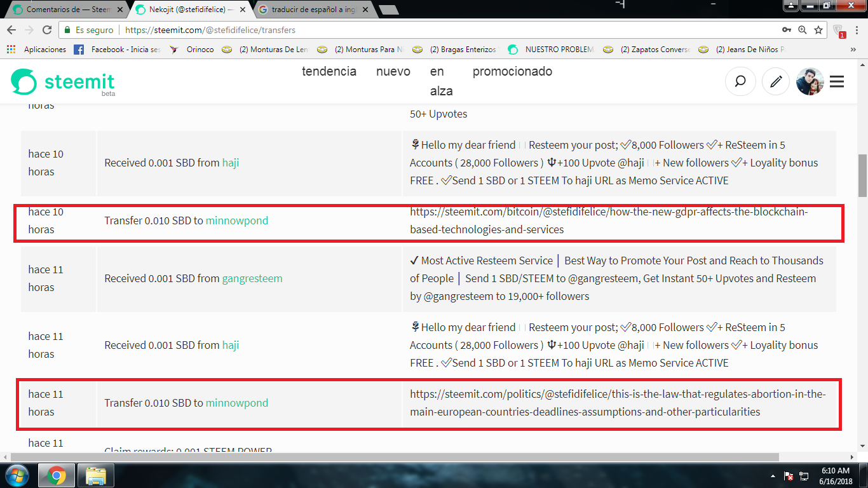The height and width of the screenshot is (488, 868).
Task: Open the Facebook bookmark
Action: 118,50
